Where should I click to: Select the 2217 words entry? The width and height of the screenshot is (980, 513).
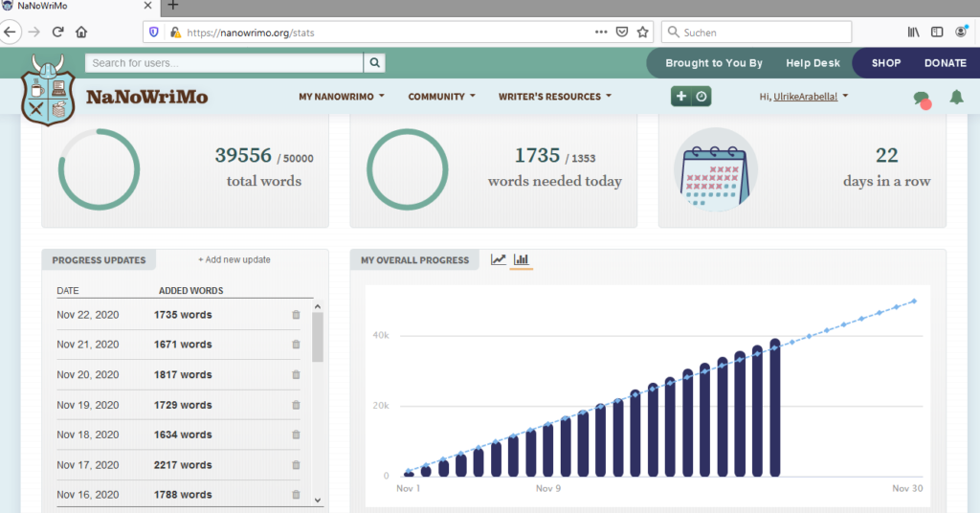coord(183,465)
